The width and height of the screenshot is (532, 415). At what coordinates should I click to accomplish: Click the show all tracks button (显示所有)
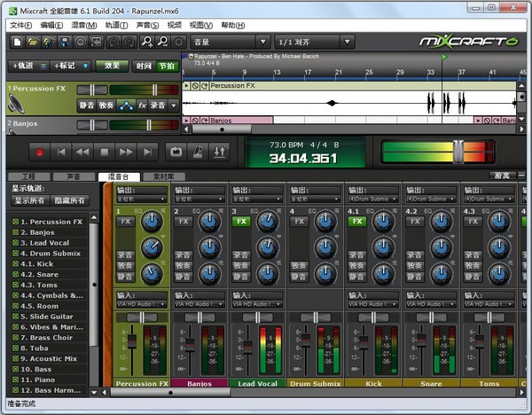coord(29,200)
